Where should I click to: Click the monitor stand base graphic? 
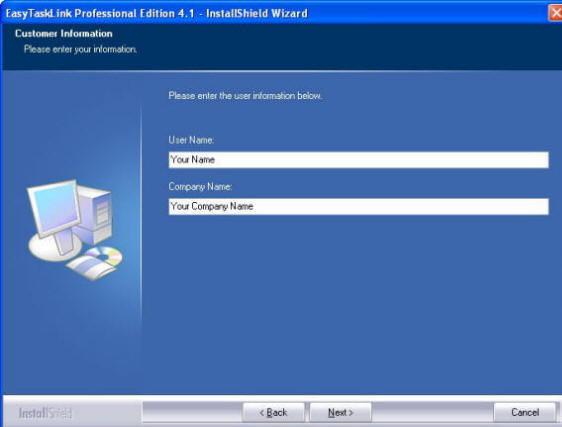click(54, 247)
